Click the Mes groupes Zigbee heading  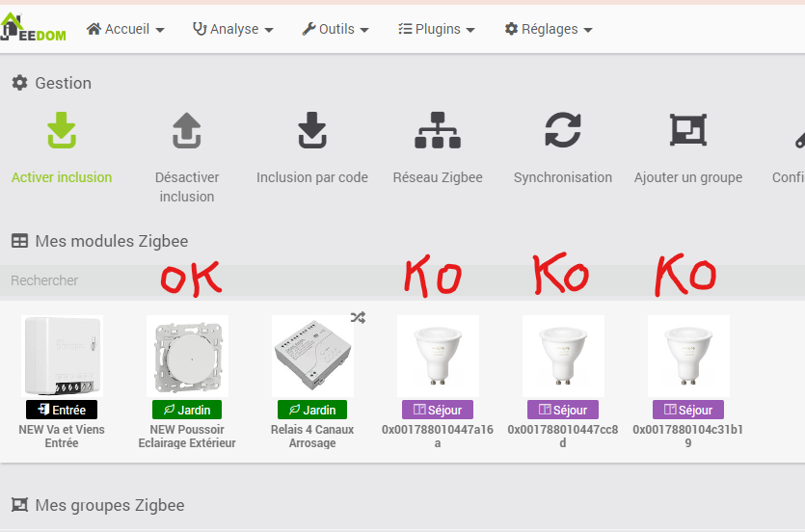click(x=110, y=505)
